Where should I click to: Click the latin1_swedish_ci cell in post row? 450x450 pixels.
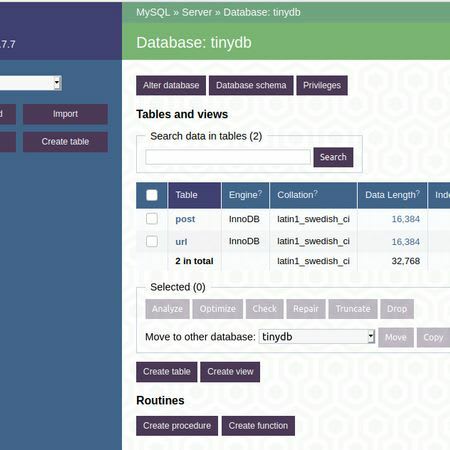coord(313,219)
